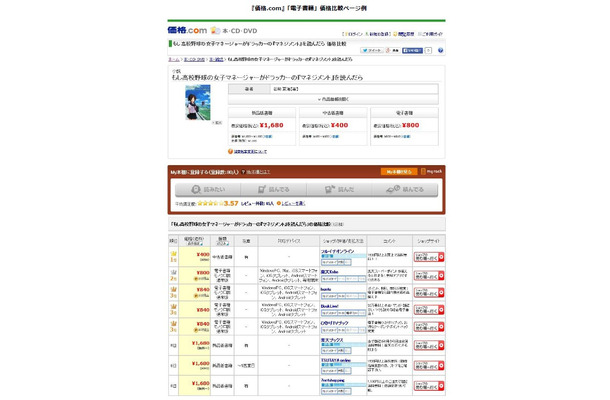The height and width of the screenshot is (400, 610).
Task: Open 本·CD·DVD breadcrumb link
Action: tap(194, 60)
